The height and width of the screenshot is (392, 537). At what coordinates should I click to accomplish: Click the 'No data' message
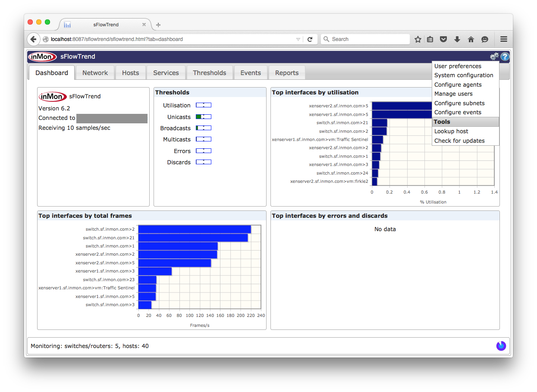(x=385, y=229)
